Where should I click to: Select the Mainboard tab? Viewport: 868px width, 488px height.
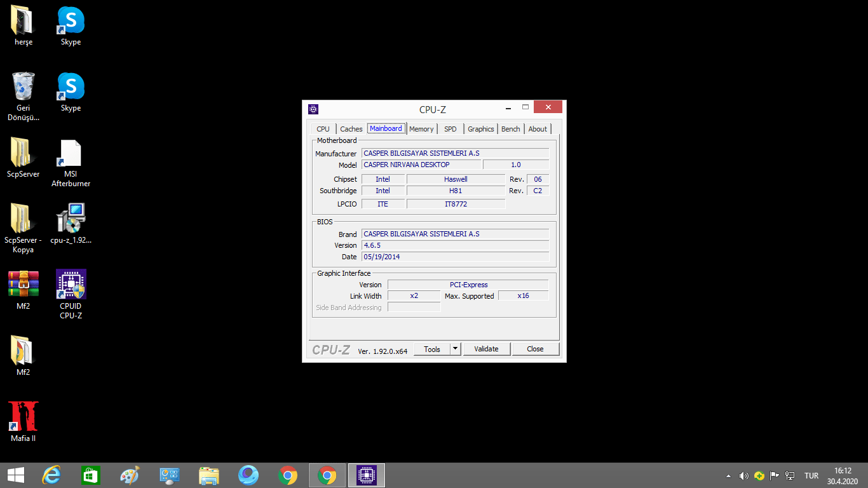[386, 128]
